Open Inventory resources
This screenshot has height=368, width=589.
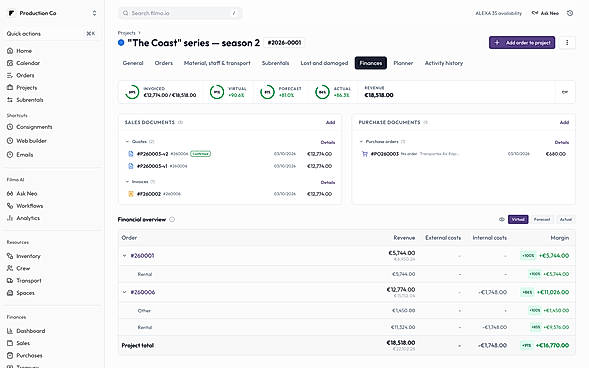[28, 256]
